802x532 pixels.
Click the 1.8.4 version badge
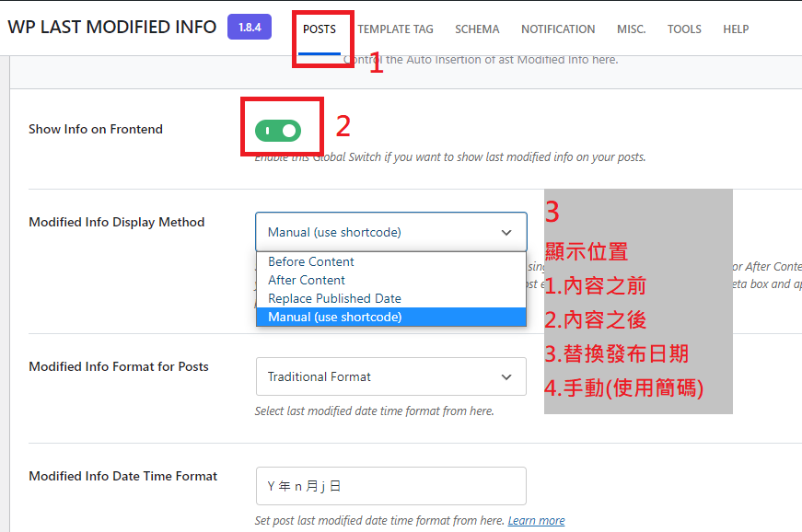click(250, 27)
